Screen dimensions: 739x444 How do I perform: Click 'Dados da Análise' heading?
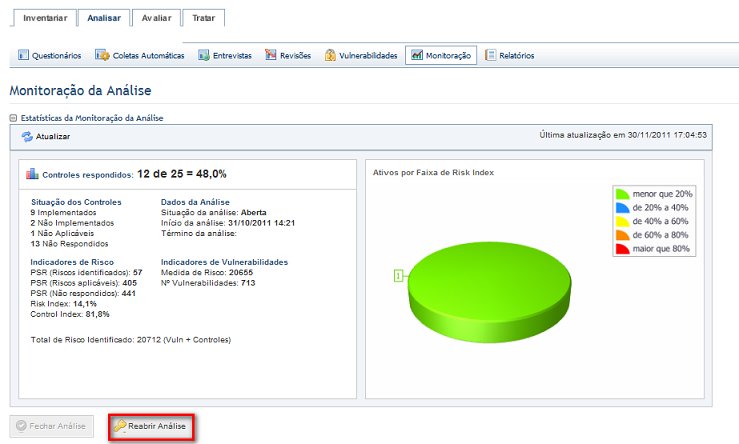(x=195, y=202)
